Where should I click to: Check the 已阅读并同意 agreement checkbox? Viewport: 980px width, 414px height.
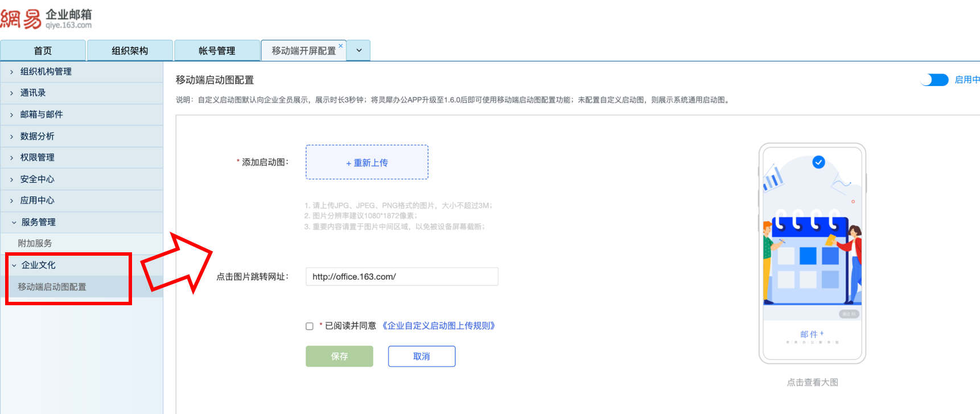310,326
